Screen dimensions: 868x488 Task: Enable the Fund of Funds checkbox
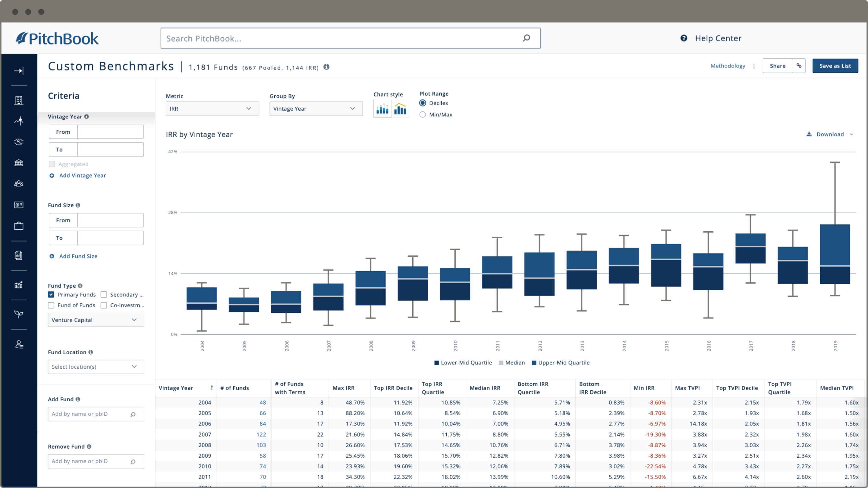(51, 305)
